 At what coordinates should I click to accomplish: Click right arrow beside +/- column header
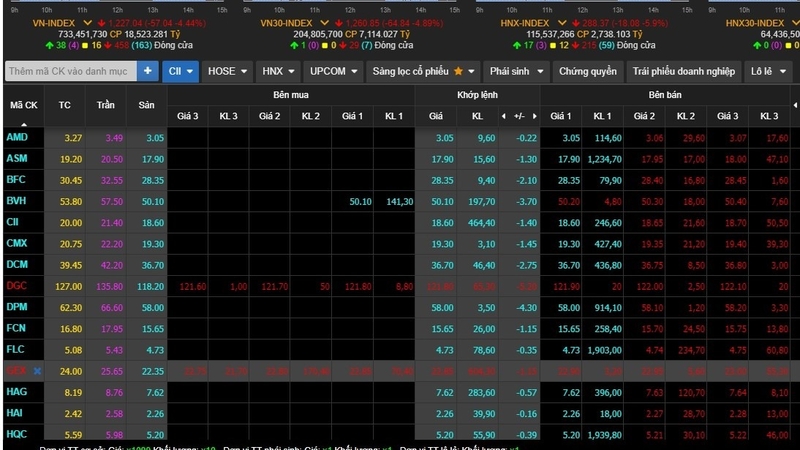[534, 116]
